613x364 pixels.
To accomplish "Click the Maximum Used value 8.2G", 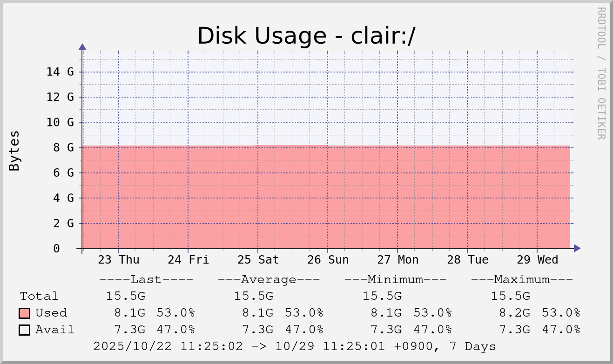I will point(514,313).
